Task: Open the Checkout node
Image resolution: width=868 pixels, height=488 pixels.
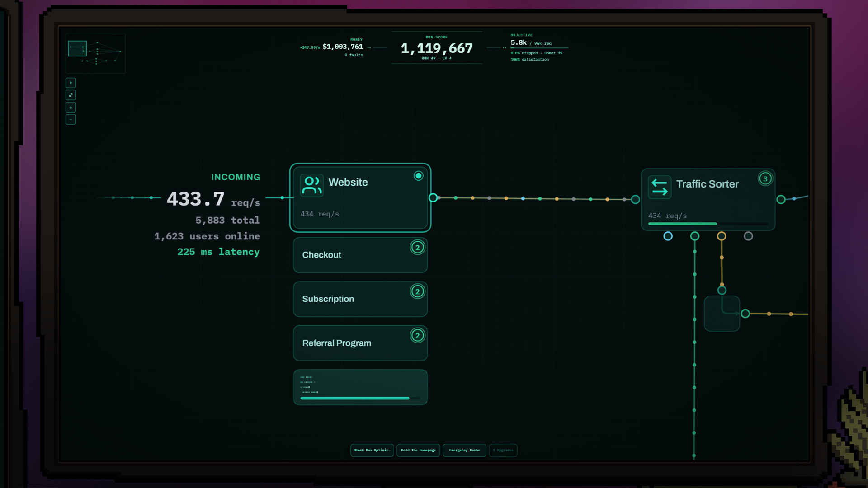Action: tap(360, 255)
